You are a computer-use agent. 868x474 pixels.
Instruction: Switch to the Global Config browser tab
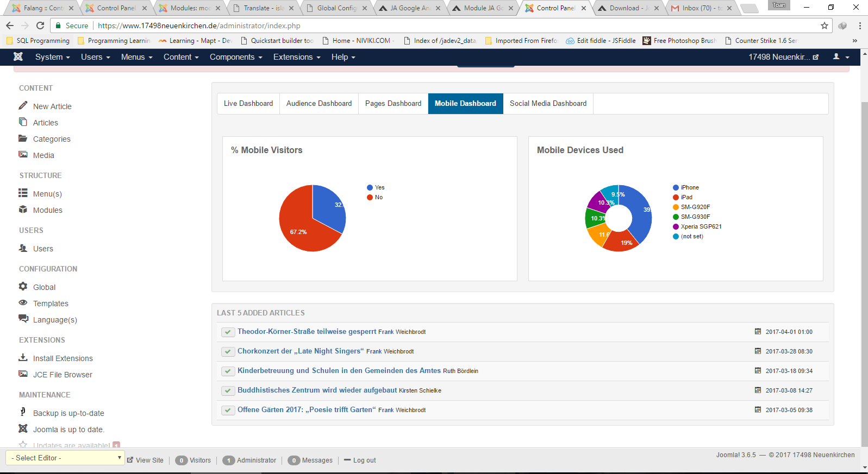tap(337, 8)
